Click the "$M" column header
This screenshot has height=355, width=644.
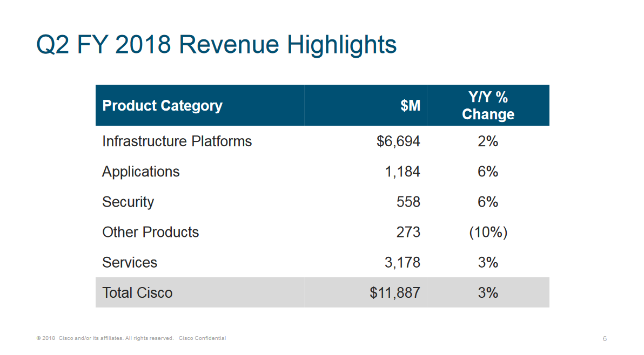(x=410, y=106)
